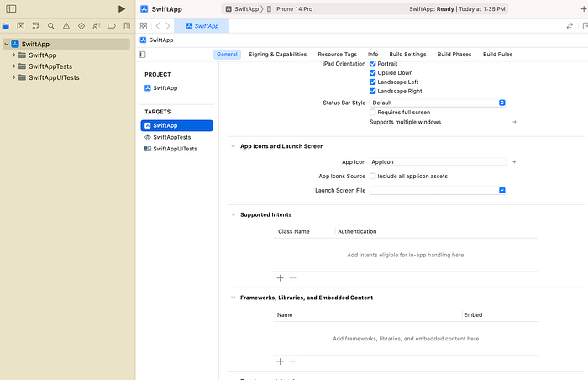The height and width of the screenshot is (380, 588).
Task: Expand SwiftAppUITests folder
Action: tap(14, 77)
